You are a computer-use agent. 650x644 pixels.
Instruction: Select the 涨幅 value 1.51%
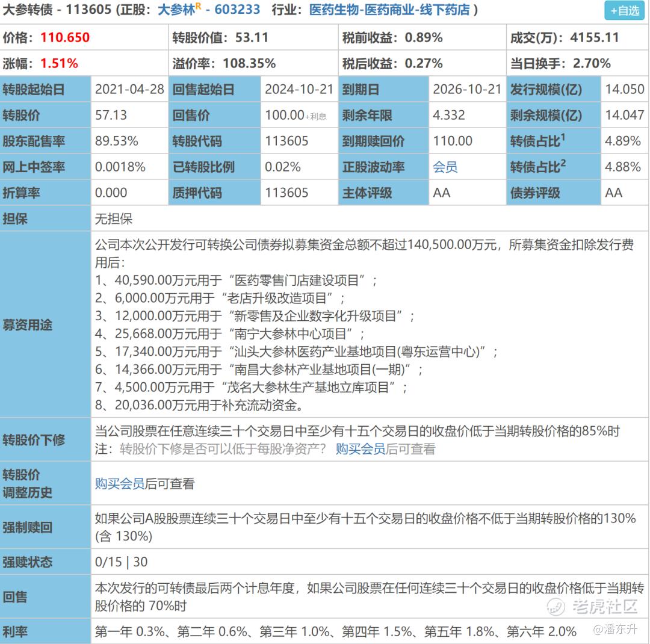[x=59, y=63]
